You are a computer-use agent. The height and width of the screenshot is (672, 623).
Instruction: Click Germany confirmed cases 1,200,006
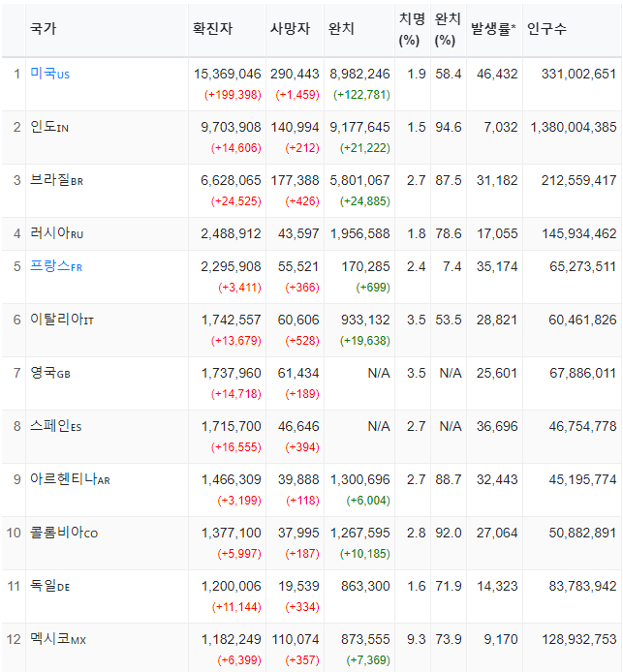pos(232,586)
